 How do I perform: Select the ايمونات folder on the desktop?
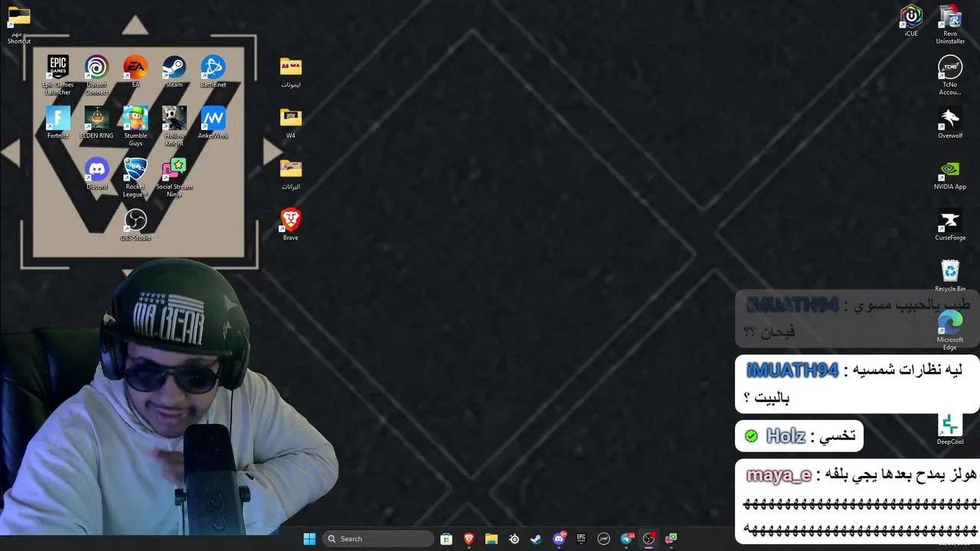291,71
